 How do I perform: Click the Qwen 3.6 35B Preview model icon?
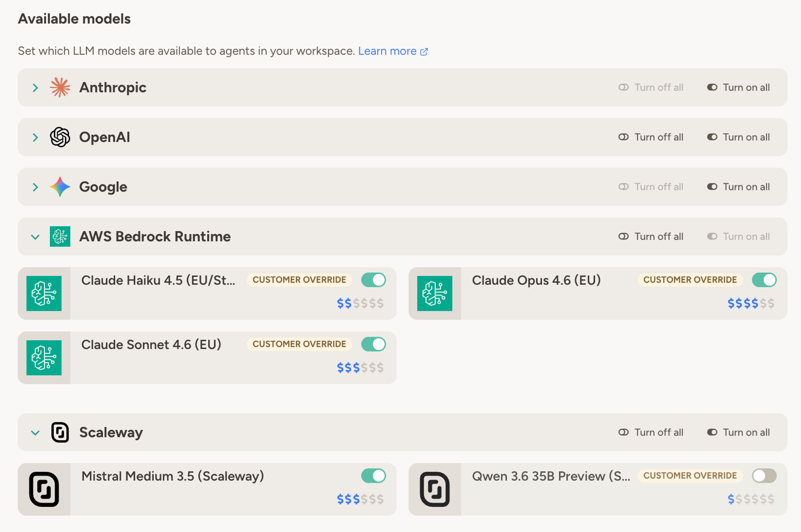pyautogui.click(x=435, y=489)
